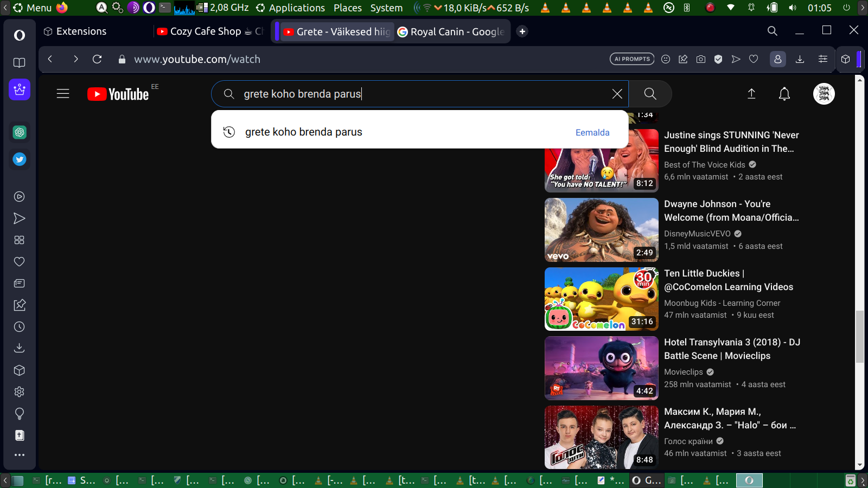
Task: Open a new tab with plus button
Action: pyautogui.click(x=522, y=31)
